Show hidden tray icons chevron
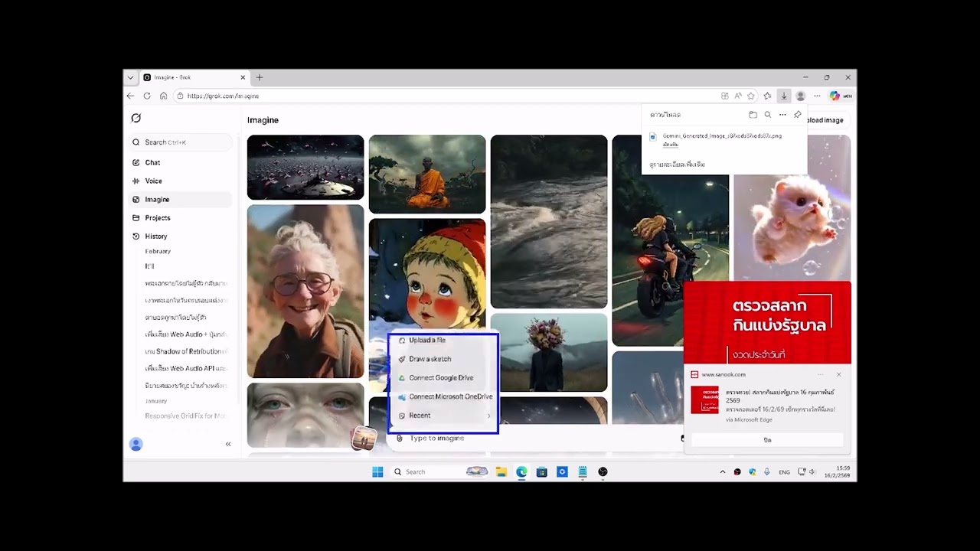This screenshot has width=980, height=551. pyautogui.click(x=722, y=472)
